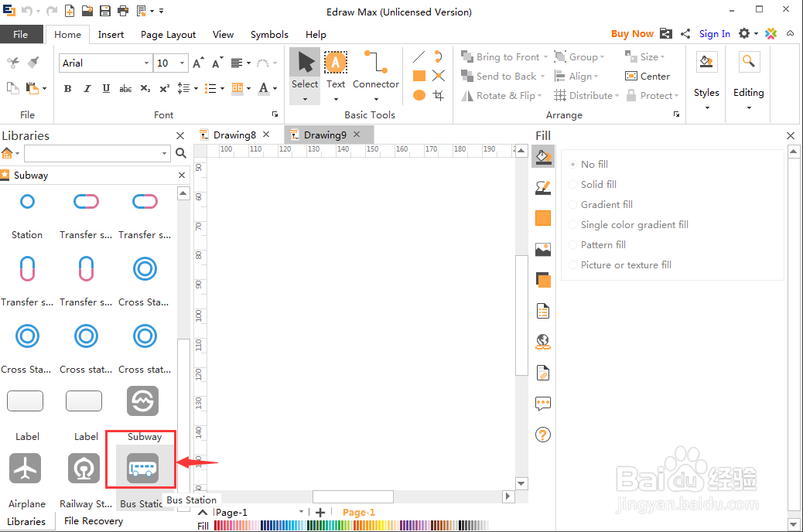Open the font name dropdown
This screenshot has height=532, width=803.
(x=146, y=63)
